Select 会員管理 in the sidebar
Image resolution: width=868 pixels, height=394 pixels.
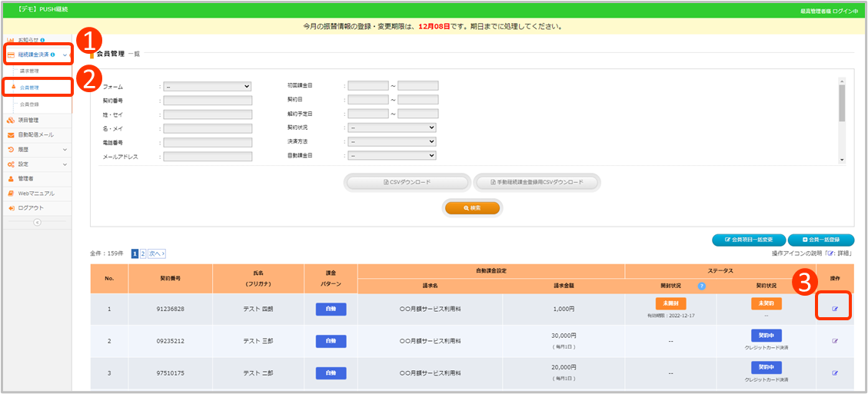tap(29, 88)
